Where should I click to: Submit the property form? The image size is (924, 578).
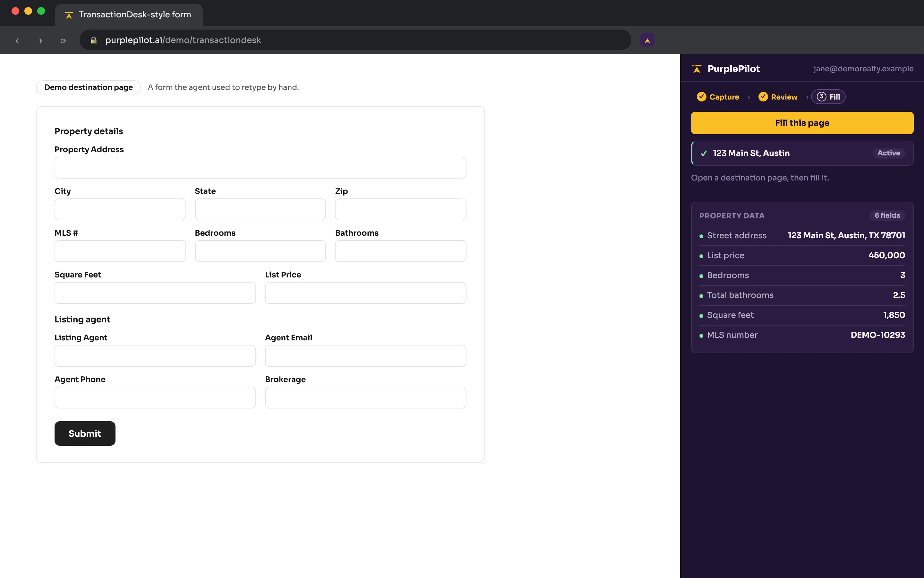(x=85, y=433)
